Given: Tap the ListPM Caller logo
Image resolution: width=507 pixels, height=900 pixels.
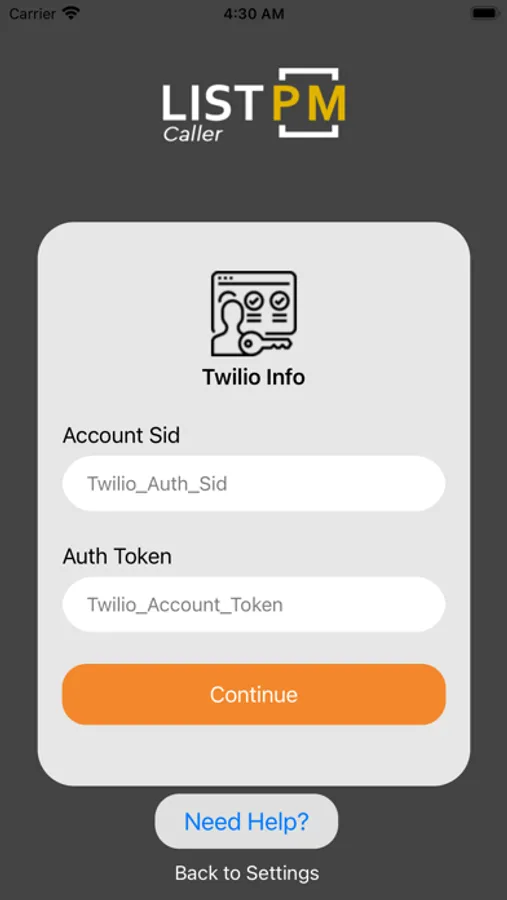Looking at the screenshot, I should 253,104.
